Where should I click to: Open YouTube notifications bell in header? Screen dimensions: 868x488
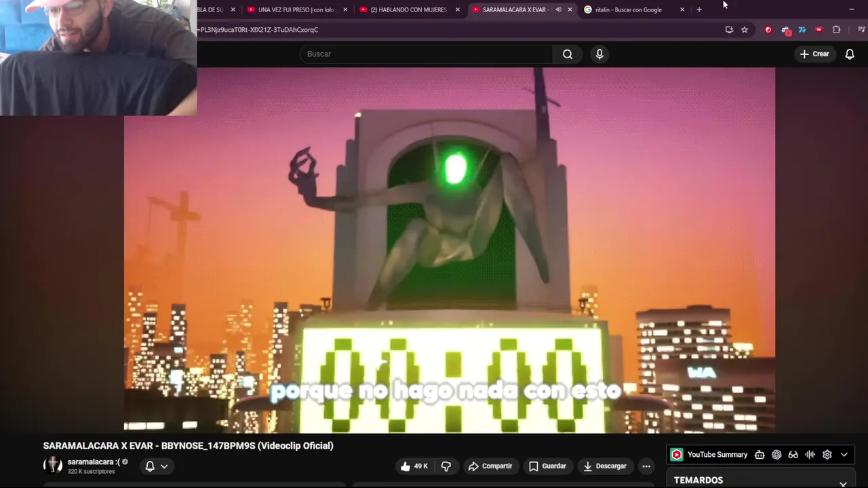point(850,54)
